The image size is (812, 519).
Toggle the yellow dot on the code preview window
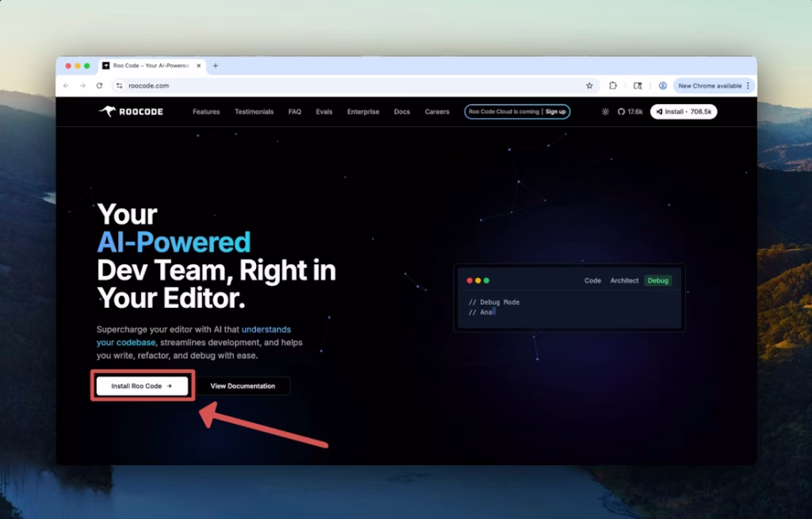[x=477, y=280]
